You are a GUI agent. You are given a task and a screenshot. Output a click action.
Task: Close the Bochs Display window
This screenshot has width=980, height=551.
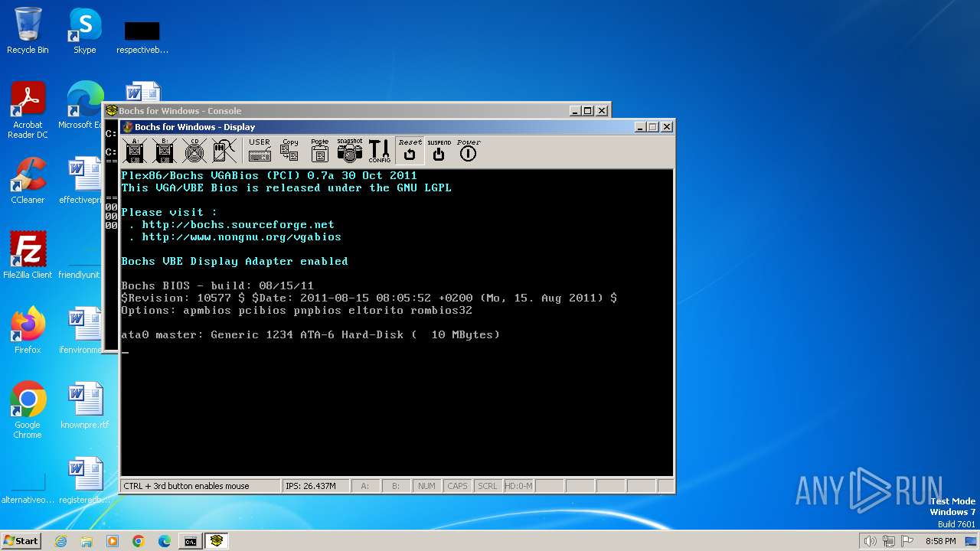667,127
